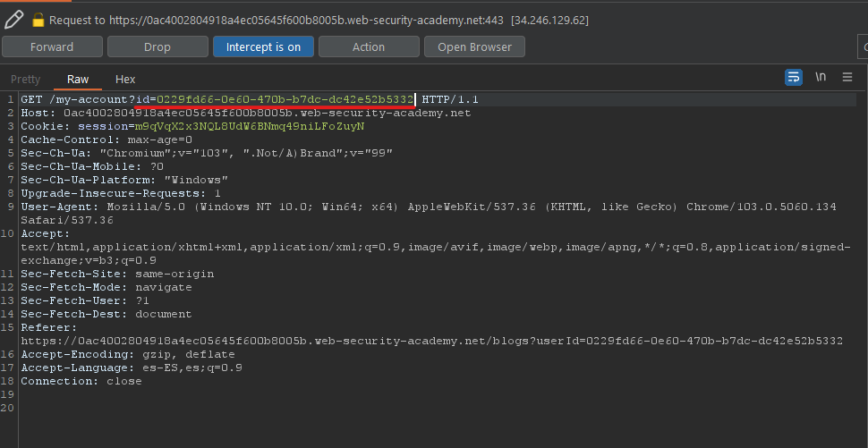Open the hamburger editor options menu
Viewport: 868px width, 448px height.
click(x=847, y=78)
